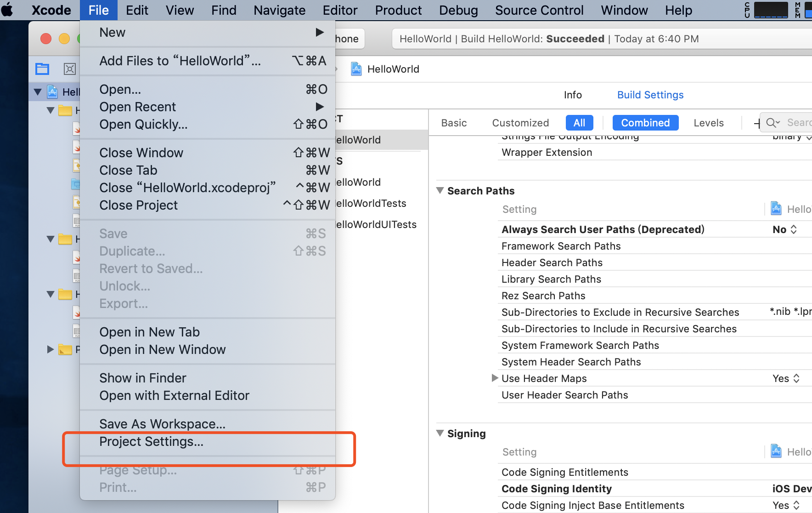
Task: Expand the Open Recent submenu
Action: (x=208, y=107)
